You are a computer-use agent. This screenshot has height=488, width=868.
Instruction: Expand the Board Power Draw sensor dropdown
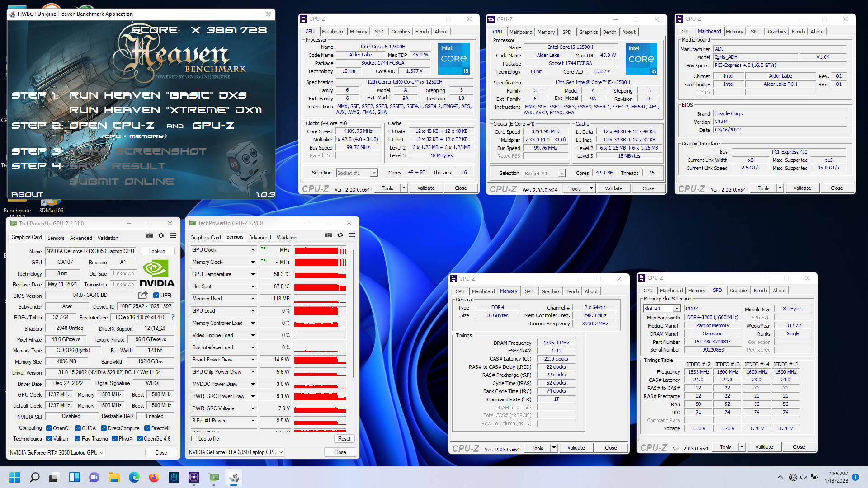253,360
